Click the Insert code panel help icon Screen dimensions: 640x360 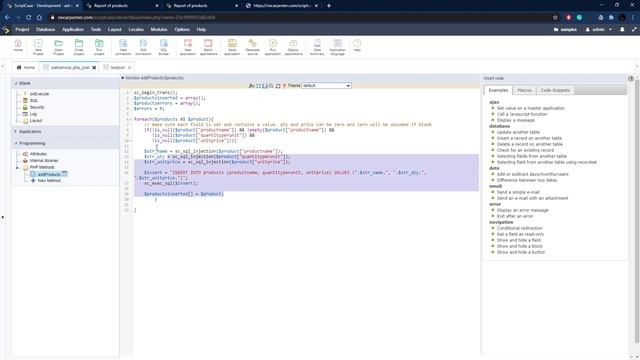(631, 78)
